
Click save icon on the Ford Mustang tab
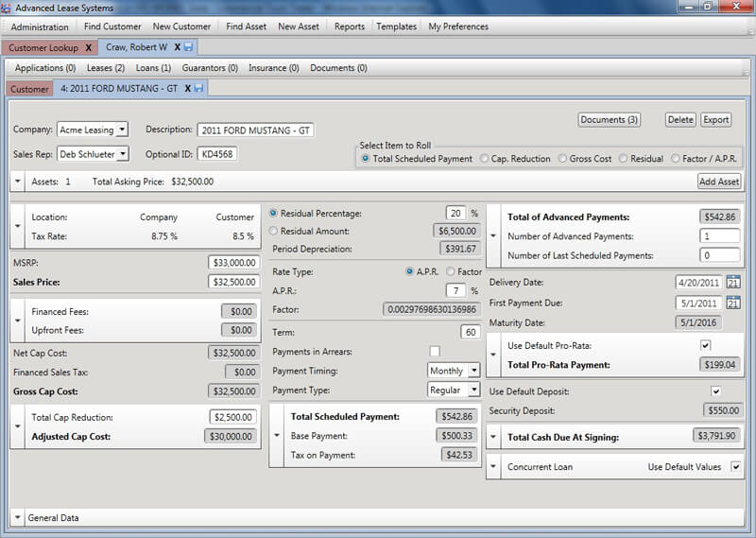tap(199, 89)
